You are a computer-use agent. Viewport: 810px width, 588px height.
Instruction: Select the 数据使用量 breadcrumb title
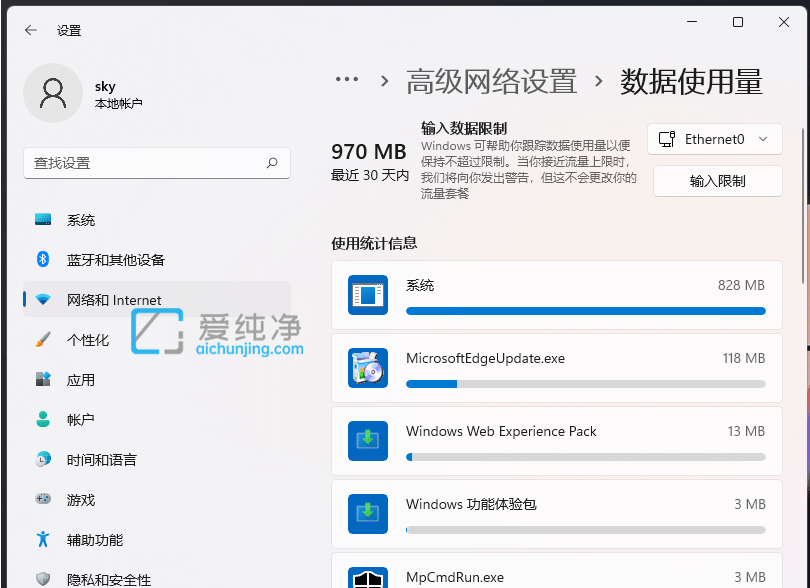tap(716, 81)
